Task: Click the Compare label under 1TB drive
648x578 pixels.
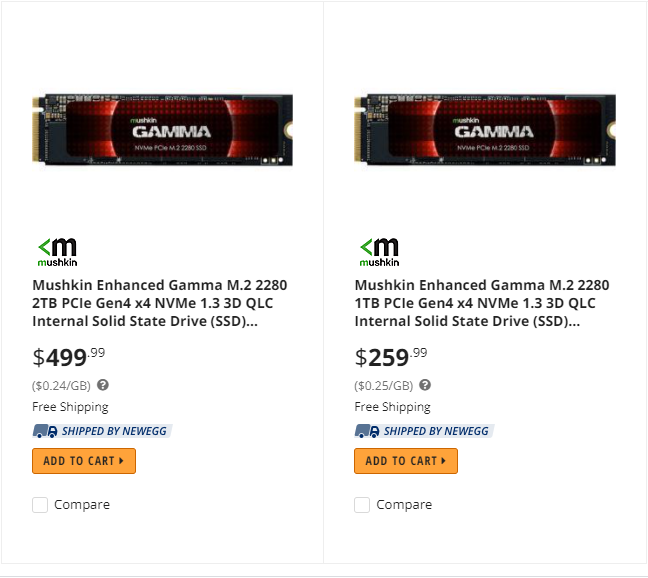Action: [404, 505]
